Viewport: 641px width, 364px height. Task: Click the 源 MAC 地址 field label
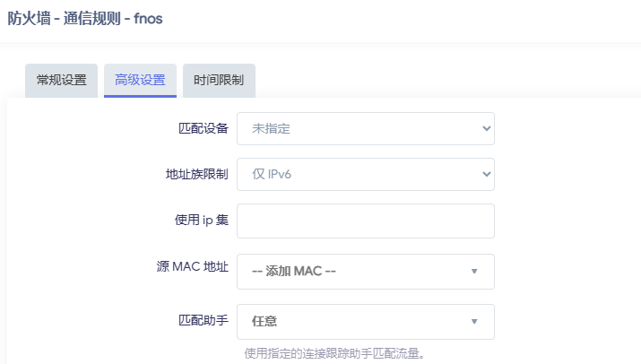pyautogui.click(x=192, y=266)
